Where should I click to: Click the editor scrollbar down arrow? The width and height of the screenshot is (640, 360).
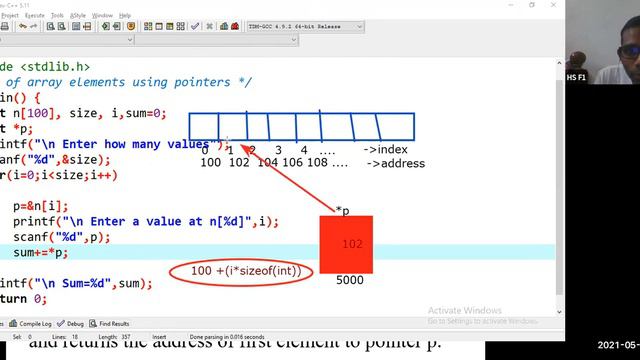[x=559, y=312]
